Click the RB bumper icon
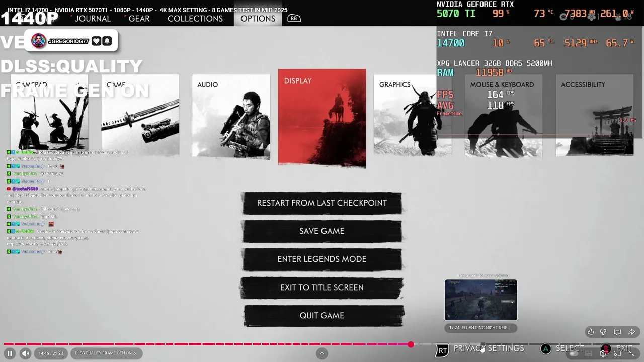Viewport: 644px width, 362px height. (294, 18)
